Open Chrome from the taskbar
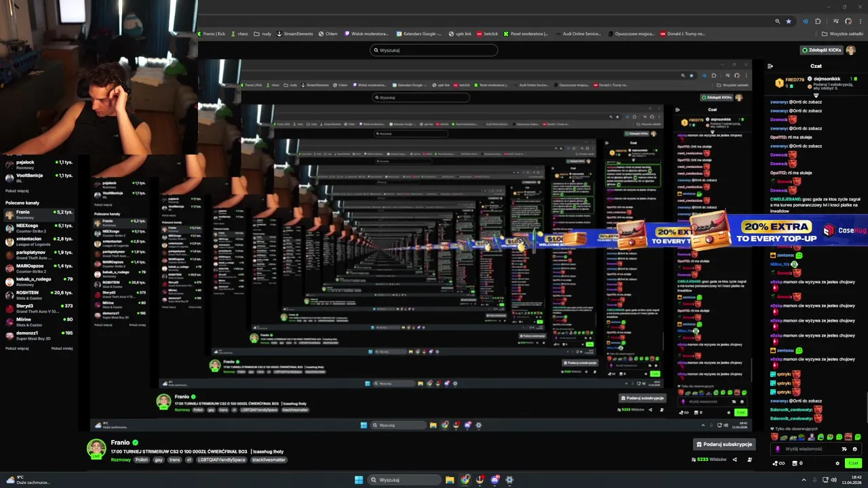868x488 pixels. tap(465, 480)
